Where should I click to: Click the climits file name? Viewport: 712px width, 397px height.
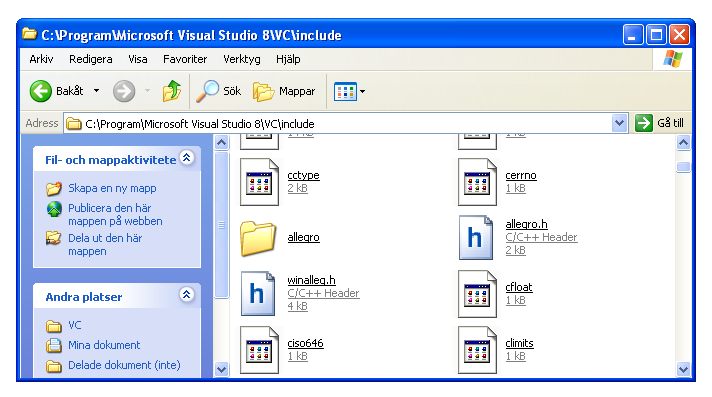pos(519,343)
